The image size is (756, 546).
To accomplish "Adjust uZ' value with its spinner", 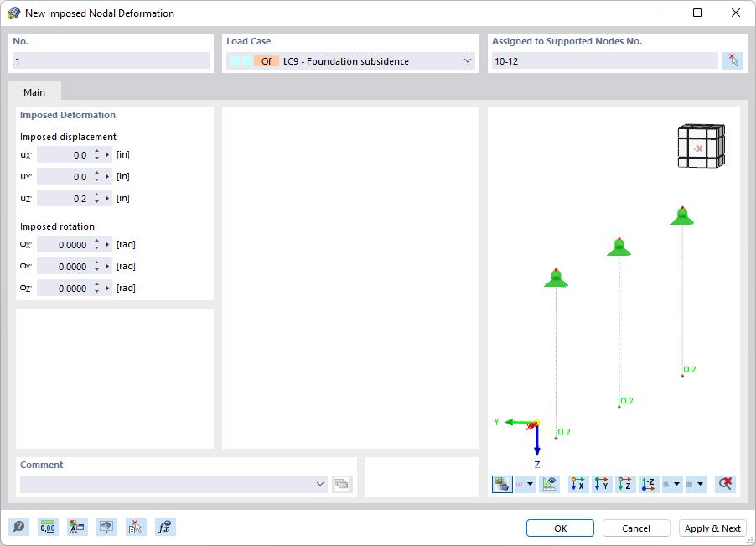I will pos(96,198).
